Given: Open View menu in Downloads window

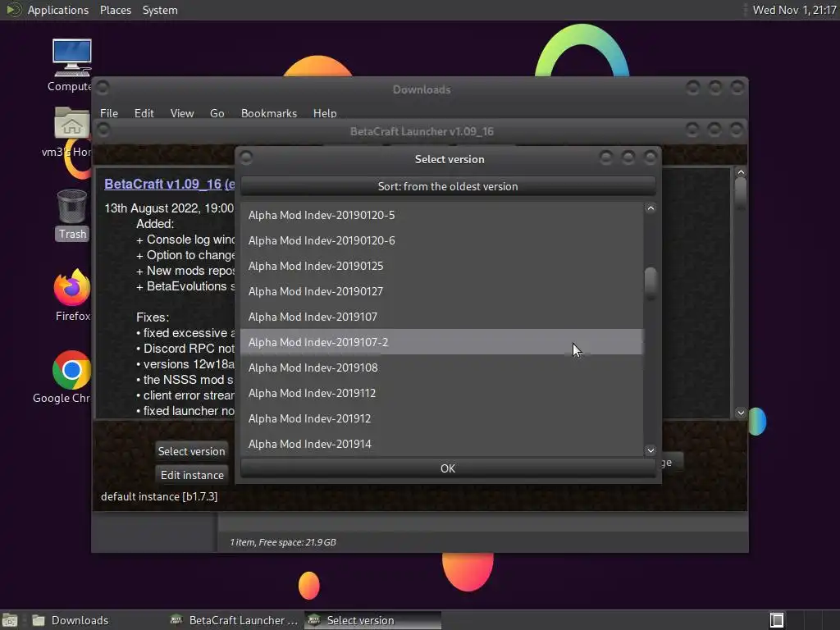Looking at the screenshot, I should 182,113.
